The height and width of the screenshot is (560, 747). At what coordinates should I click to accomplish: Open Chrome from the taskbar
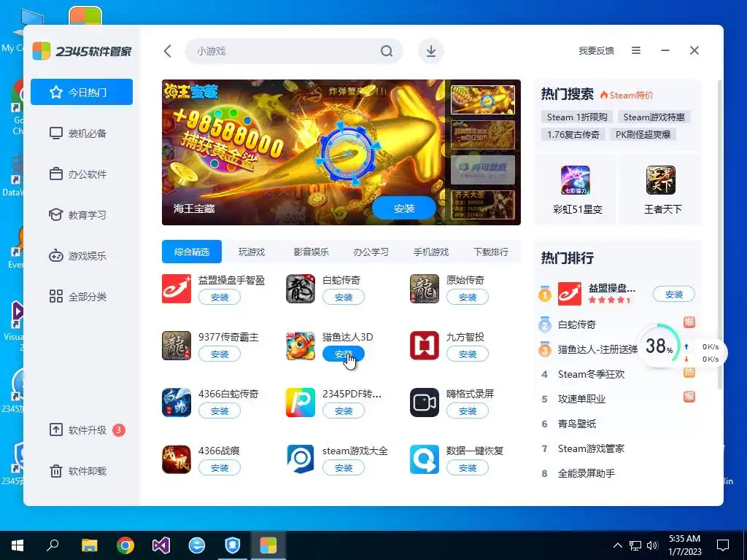click(125, 545)
